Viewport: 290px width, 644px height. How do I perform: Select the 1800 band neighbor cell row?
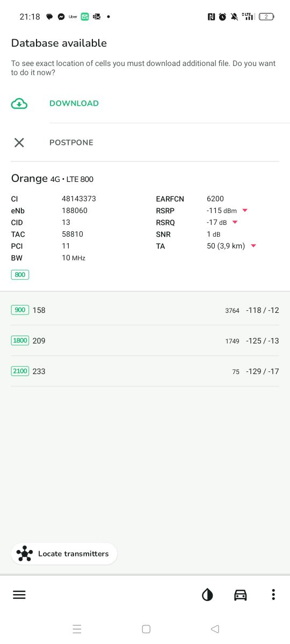pyautogui.click(x=145, y=341)
